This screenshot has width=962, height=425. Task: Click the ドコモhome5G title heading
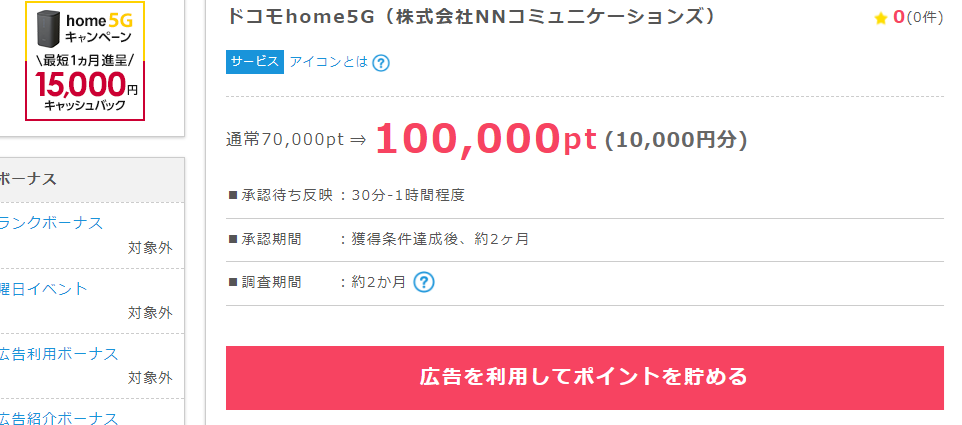(x=471, y=17)
